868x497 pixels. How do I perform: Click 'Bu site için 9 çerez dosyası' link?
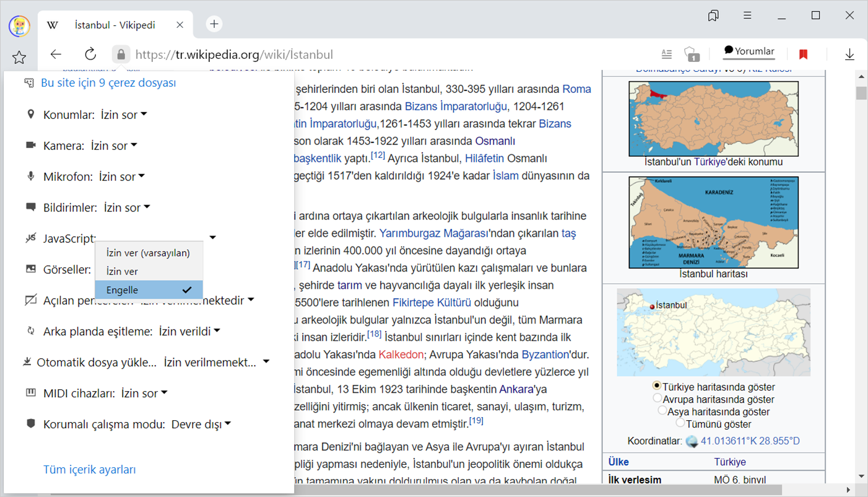108,83
